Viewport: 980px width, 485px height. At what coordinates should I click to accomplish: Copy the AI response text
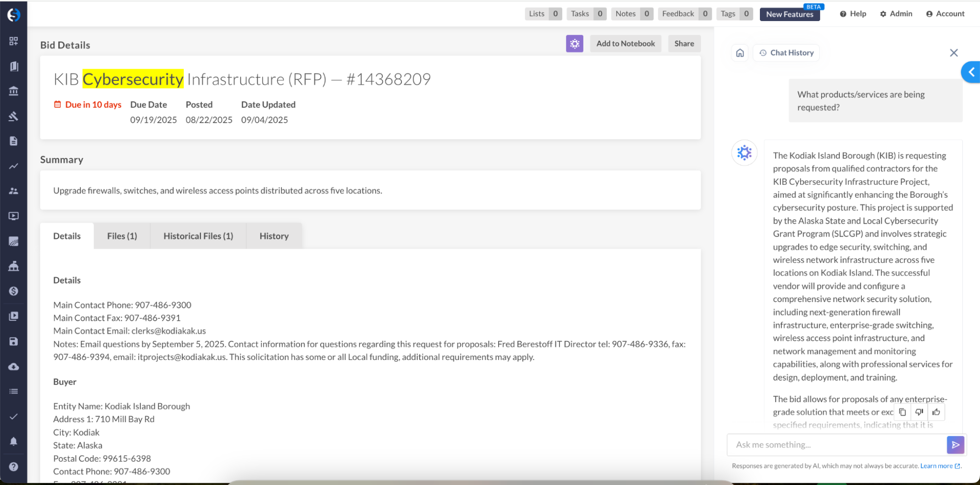point(902,412)
